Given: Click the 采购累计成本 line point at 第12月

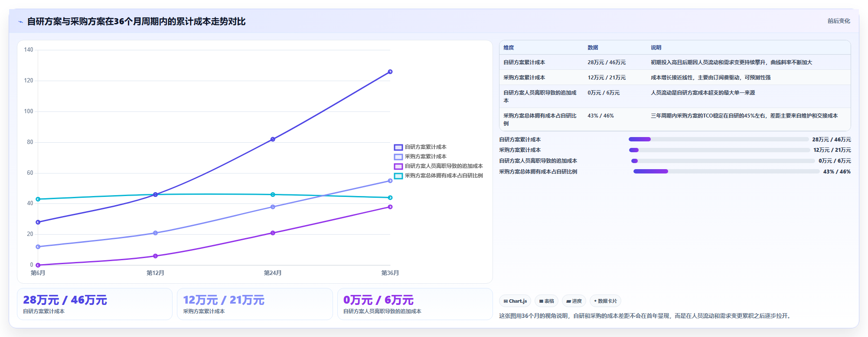Looking at the screenshot, I should click(x=155, y=233).
